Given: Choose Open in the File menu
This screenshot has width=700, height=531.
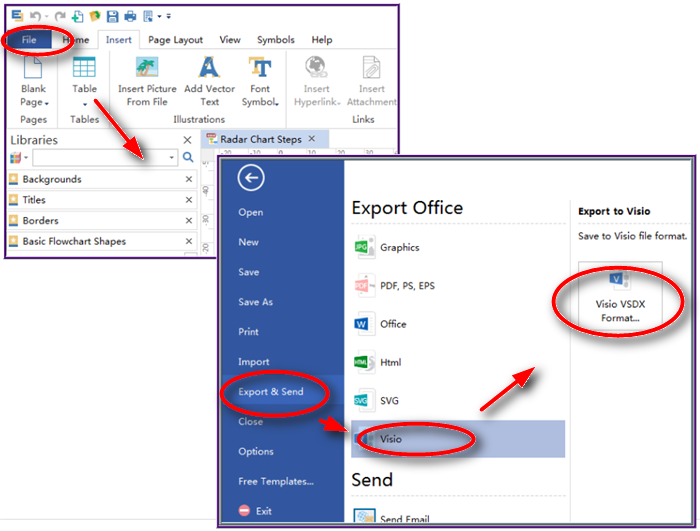Looking at the screenshot, I should pyautogui.click(x=250, y=213).
